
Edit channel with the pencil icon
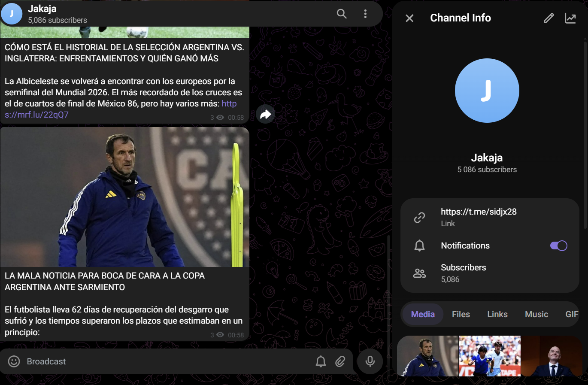[x=549, y=18]
